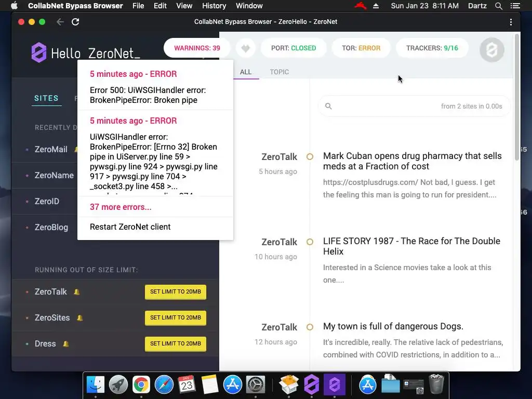Image resolution: width=532 pixels, height=399 pixels.
Task: Click the search magnifier icon in feed
Action: click(x=328, y=106)
